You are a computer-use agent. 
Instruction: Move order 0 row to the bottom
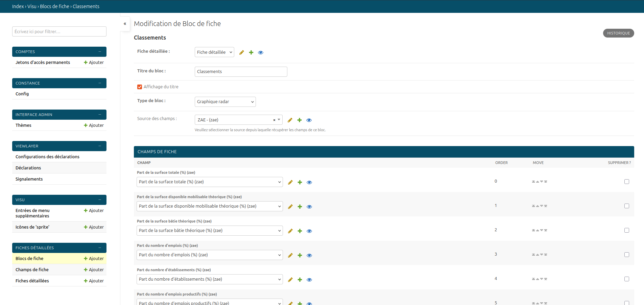(546, 182)
